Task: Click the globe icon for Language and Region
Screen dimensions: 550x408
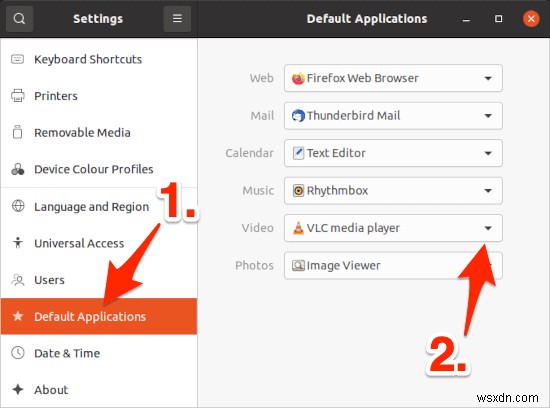Action: pos(18,206)
